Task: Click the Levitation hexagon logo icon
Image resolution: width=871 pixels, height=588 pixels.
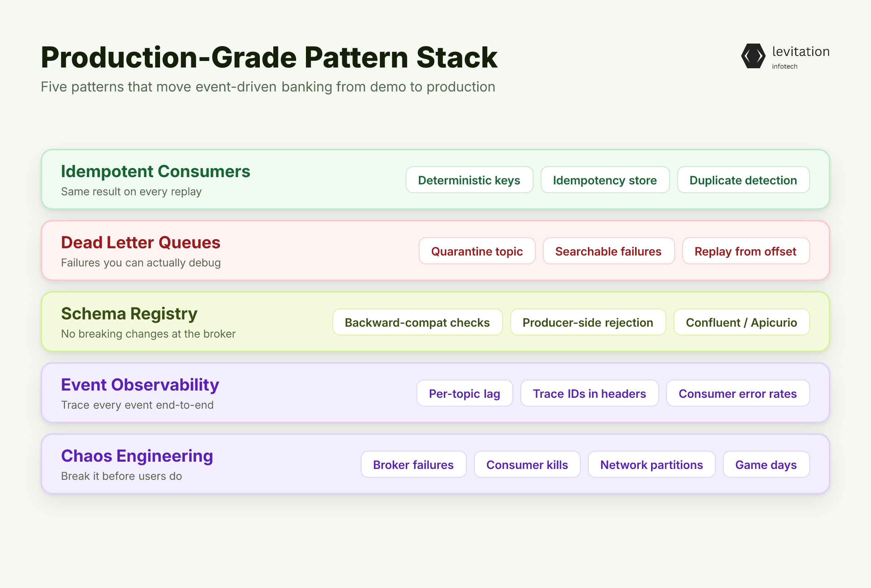Action: 753,56
